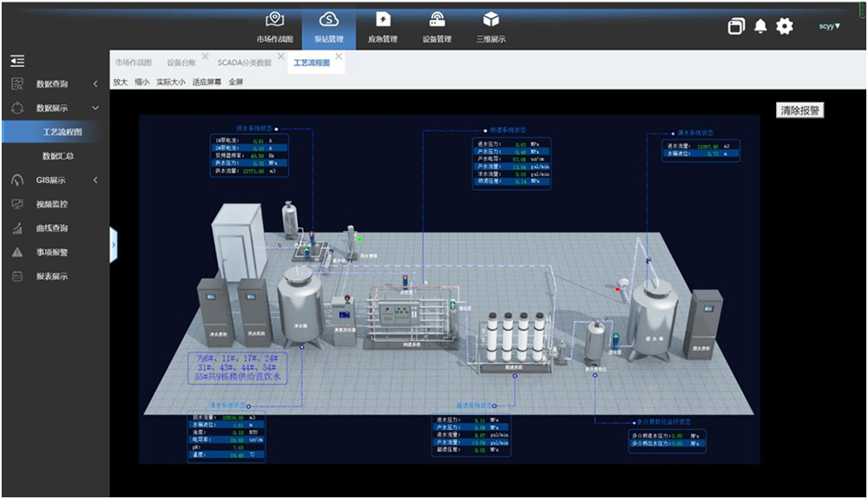Open the scyy user dropdown

(830, 26)
